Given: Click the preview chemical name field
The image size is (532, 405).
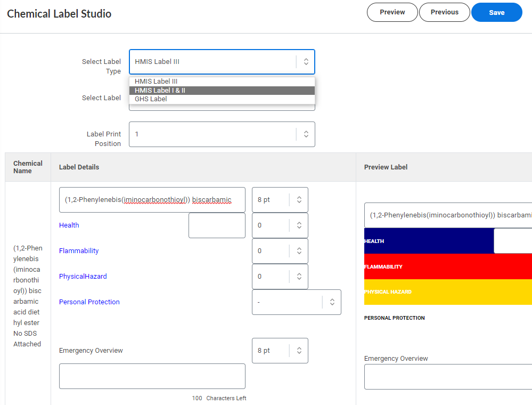Looking at the screenshot, I should pos(448,215).
